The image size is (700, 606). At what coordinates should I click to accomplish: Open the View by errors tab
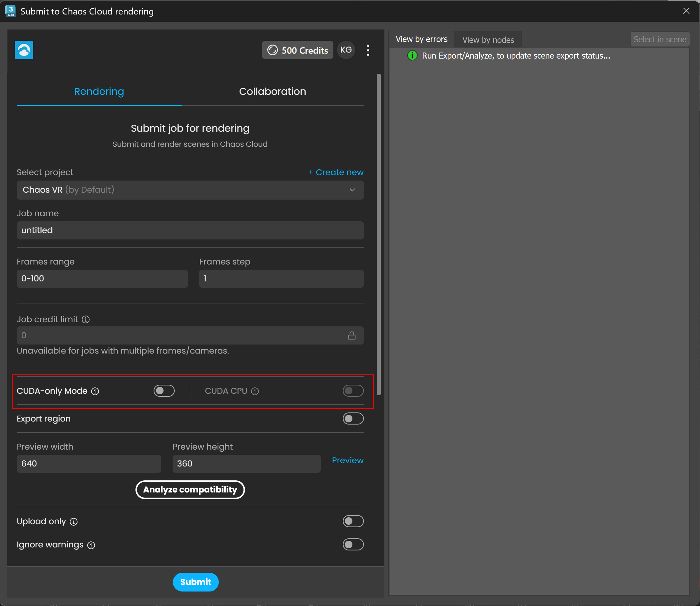(421, 39)
